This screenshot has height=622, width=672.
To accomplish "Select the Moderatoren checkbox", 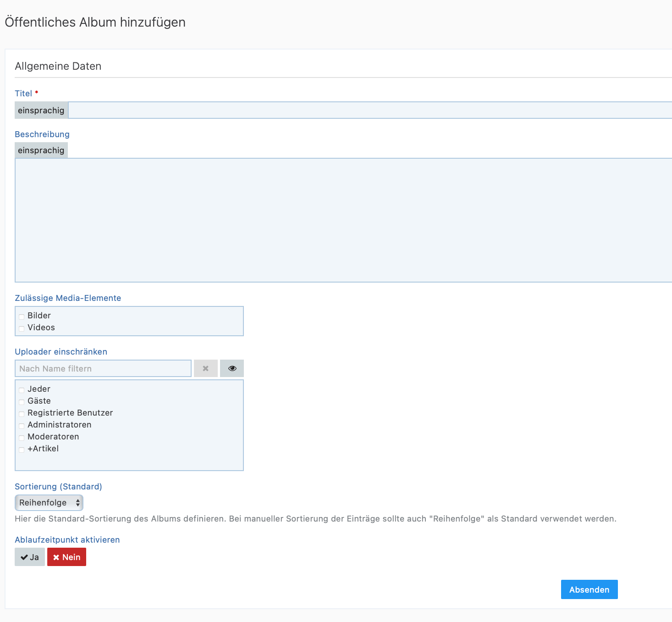I will (22, 438).
